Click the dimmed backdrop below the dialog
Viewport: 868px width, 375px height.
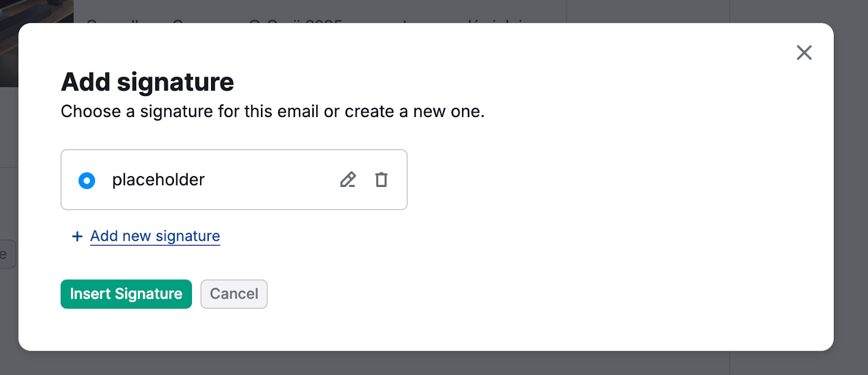click(434, 364)
